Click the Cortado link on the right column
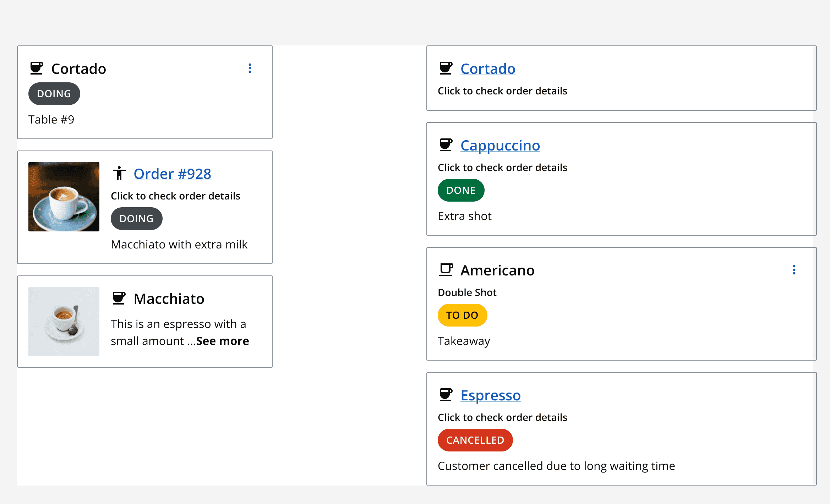830x504 pixels. coord(488,69)
